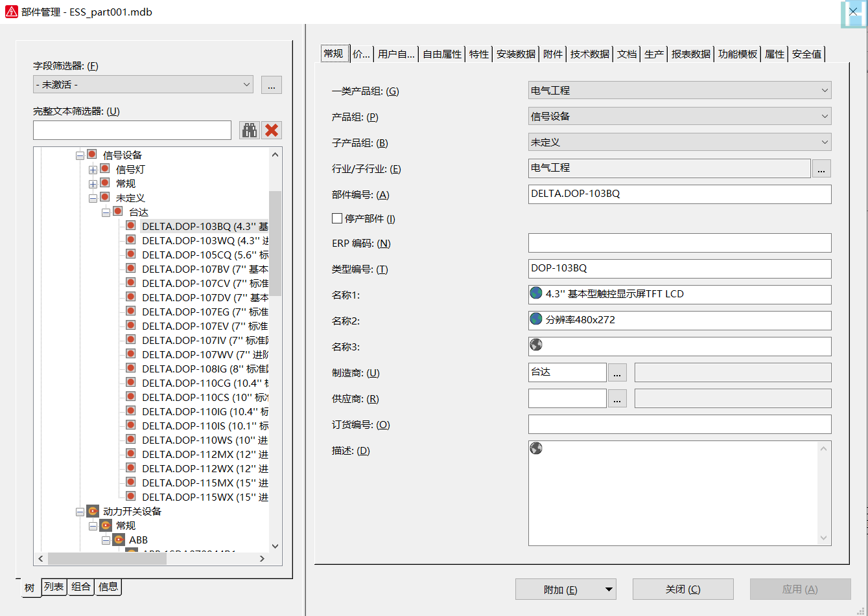This screenshot has width=868, height=616.
Task: Open the 功能模板 tab
Action: 738,54
